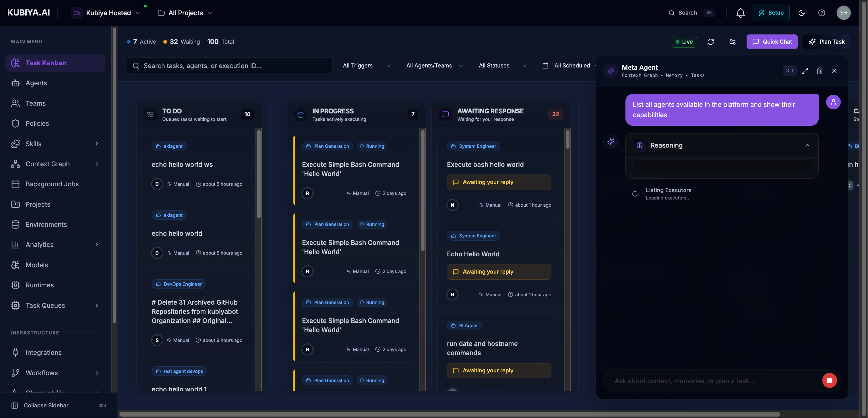Toggle dark mode with the moon icon

click(x=802, y=13)
